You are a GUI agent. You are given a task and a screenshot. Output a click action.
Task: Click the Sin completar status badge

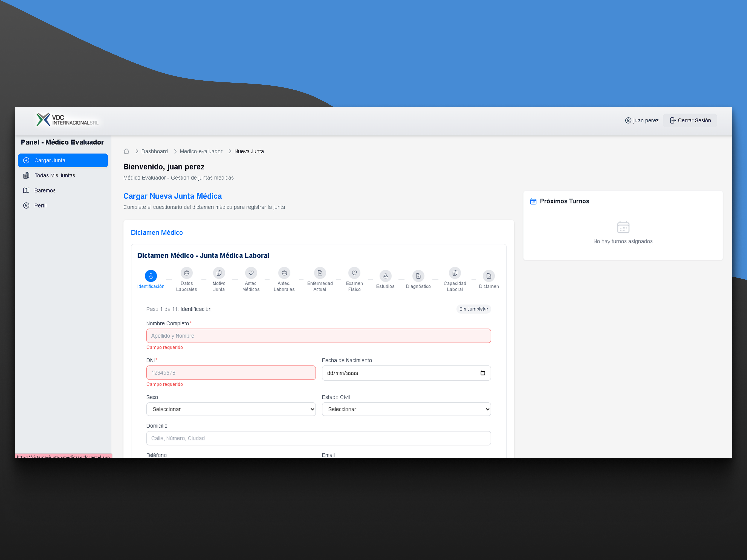click(x=473, y=309)
